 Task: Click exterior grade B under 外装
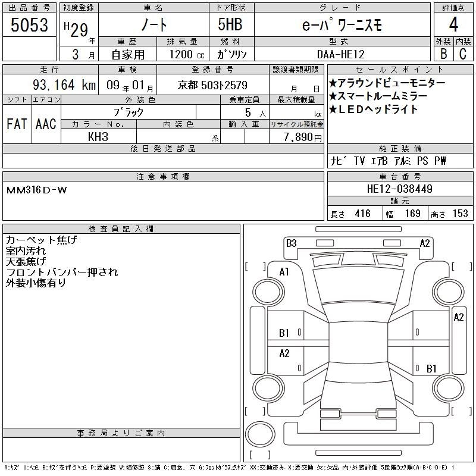[444, 54]
